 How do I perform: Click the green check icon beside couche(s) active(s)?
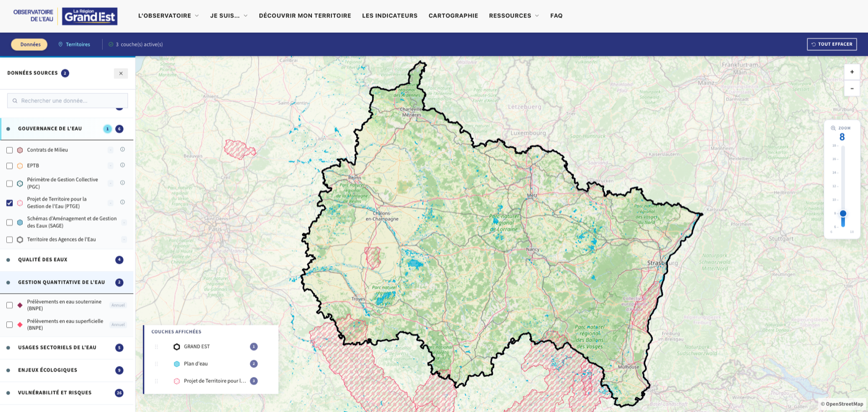point(111,44)
